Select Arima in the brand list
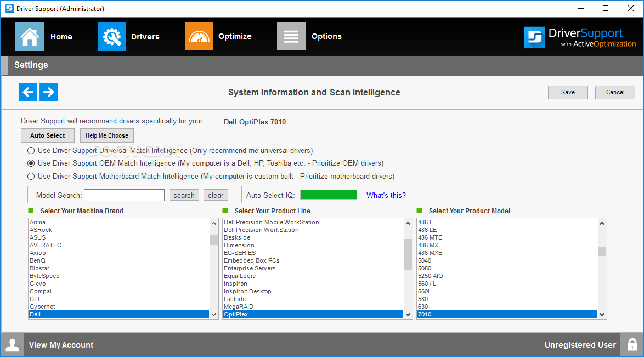The width and height of the screenshot is (644, 357). click(118, 222)
